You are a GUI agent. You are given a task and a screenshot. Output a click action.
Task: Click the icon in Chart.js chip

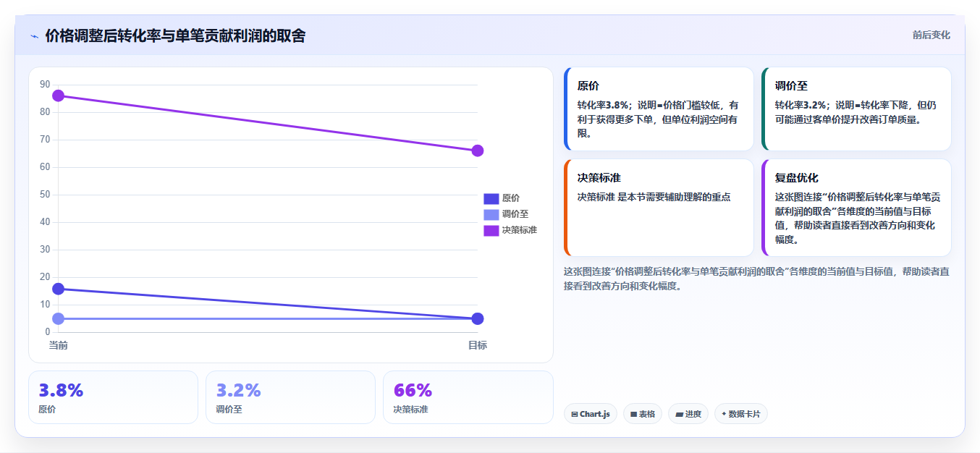575,415
